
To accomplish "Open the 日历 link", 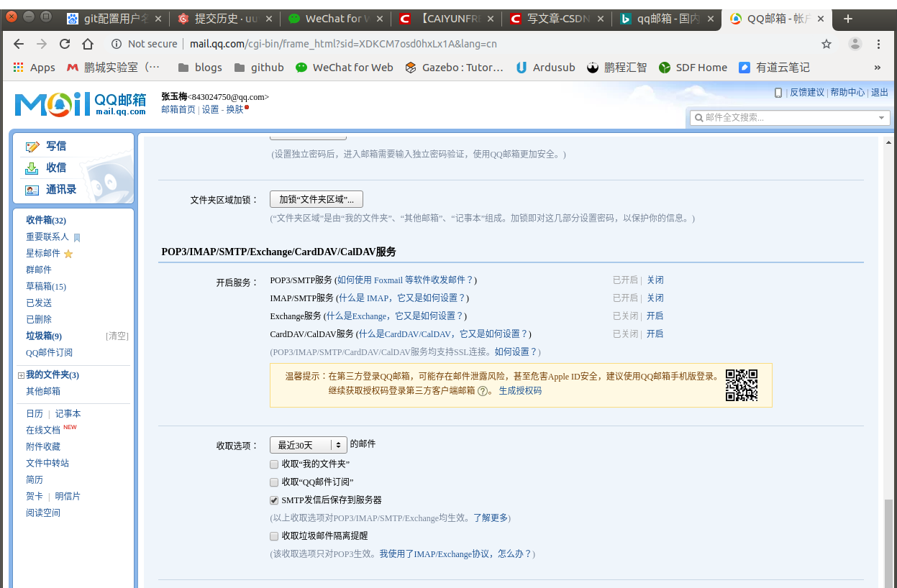I will pyautogui.click(x=35, y=414).
